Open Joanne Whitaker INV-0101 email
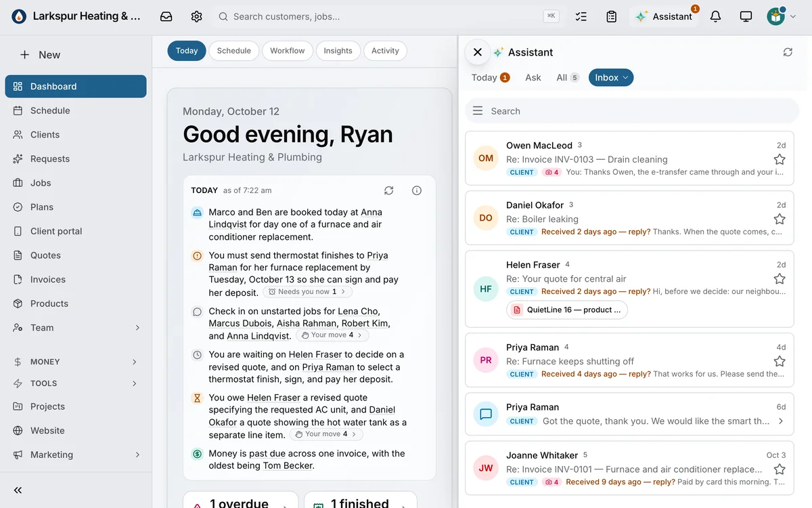This screenshot has height=508, width=812. 629,468
